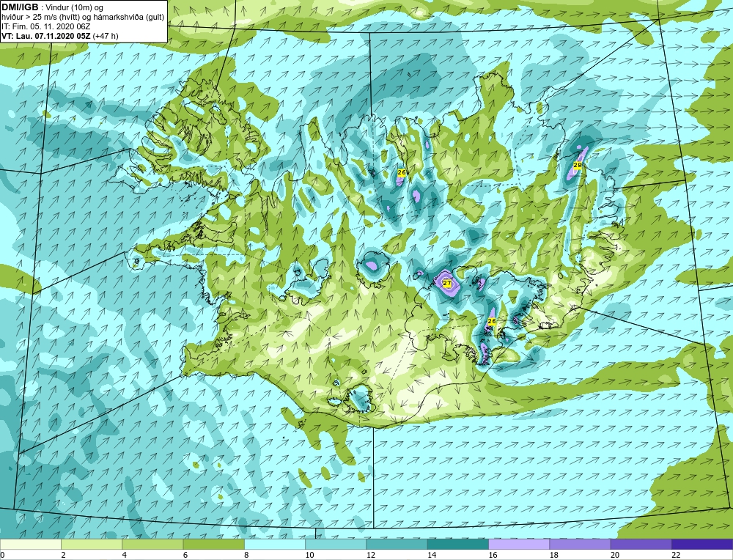Click the yellow 27 gust label
The width and height of the screenshot is (733, 560).
pyautogui.click(x=447, y=283)
